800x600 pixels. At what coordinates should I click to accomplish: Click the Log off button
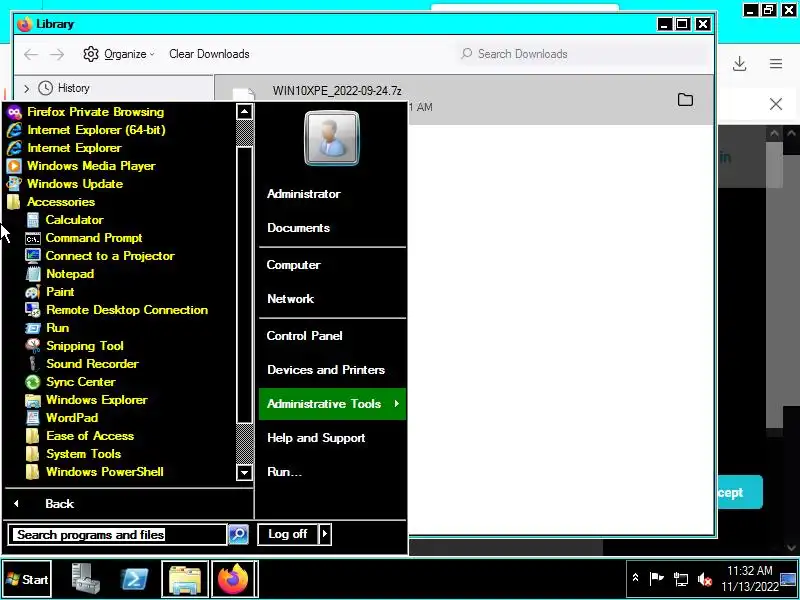288,534
